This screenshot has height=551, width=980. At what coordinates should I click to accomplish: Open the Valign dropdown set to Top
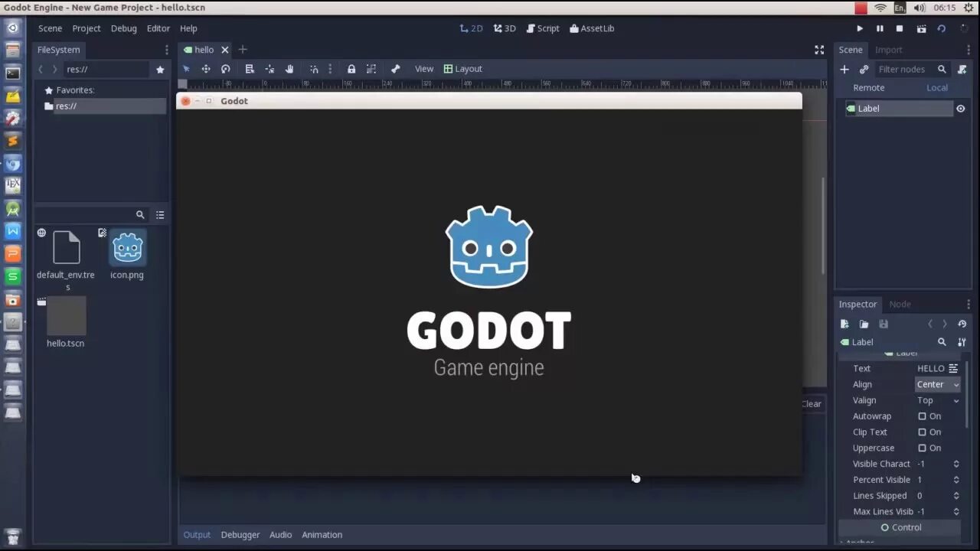click(x=938, y=400)
